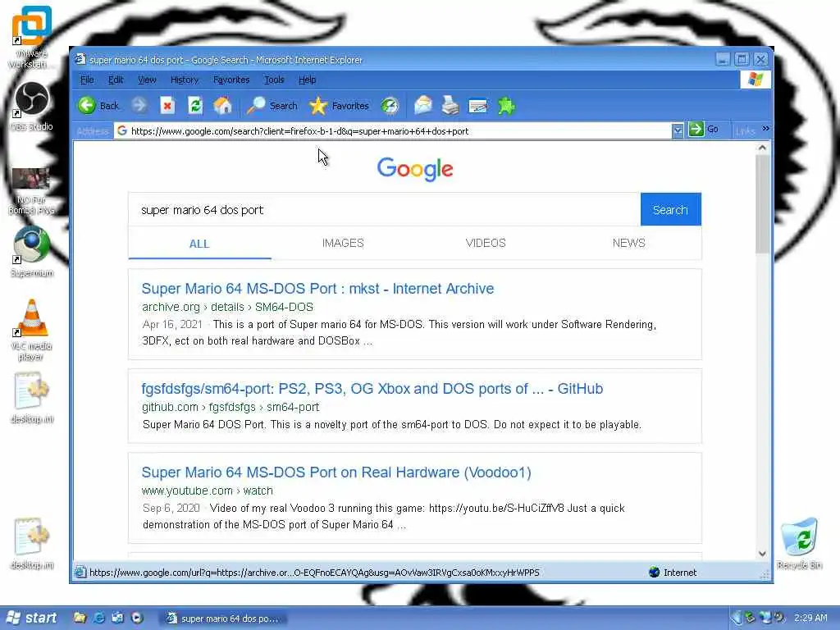840x630 pixels.
Task: Select the OBS Studio desktop icon
Action: coord(32,106)
